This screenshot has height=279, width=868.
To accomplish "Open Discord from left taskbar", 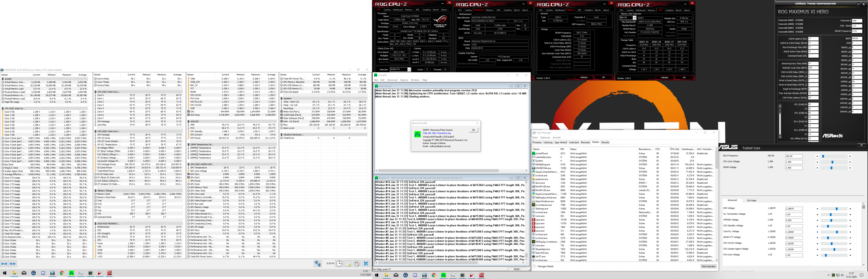I will [43, 273].
